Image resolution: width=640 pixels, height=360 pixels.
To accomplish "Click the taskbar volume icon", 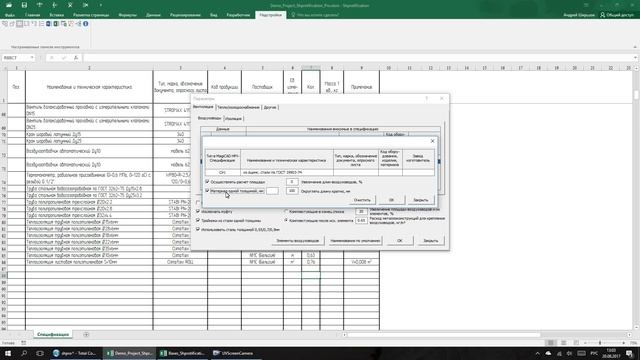I will 569,353.
